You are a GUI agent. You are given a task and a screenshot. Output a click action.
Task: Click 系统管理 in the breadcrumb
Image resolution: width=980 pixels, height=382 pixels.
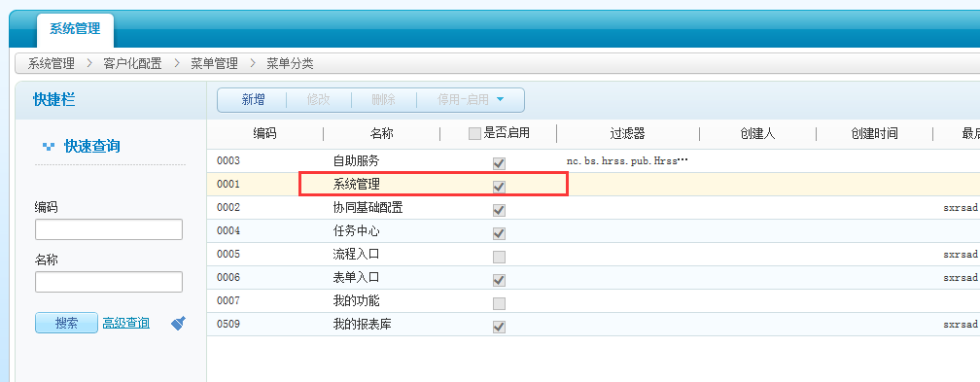click(52, 63)
